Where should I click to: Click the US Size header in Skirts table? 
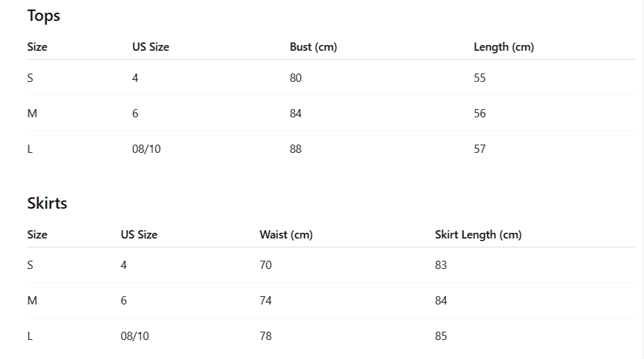coord(139,235)
